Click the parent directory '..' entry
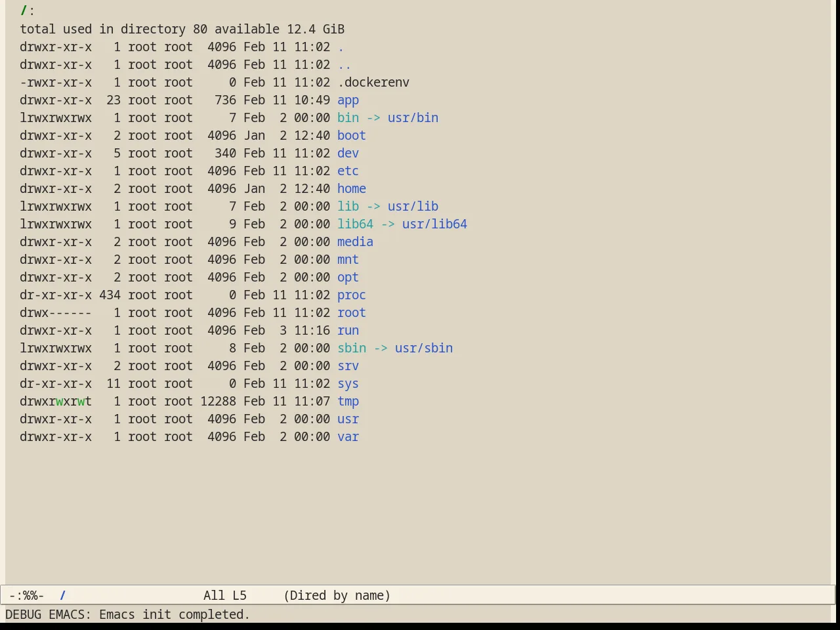Image resolution: width=840 pixels, height=630 pixels. pos(344,65)
